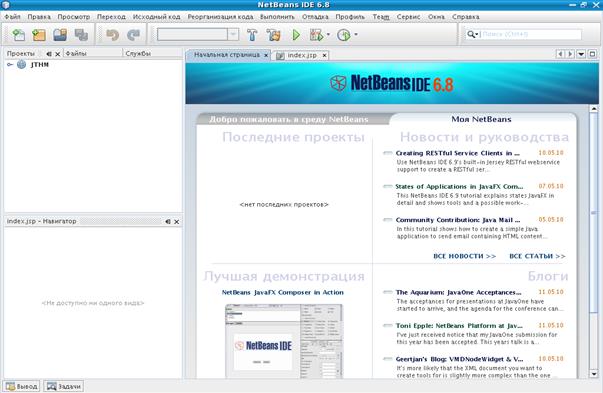This screenshot has height=393, width=603.
Task: Switch to the index.jsp editor tab
Action: [302, 55]
